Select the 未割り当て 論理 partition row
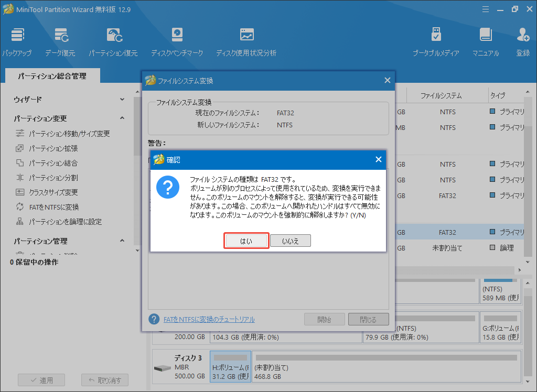Screen dimensions: 537x392 coord(459,248)
